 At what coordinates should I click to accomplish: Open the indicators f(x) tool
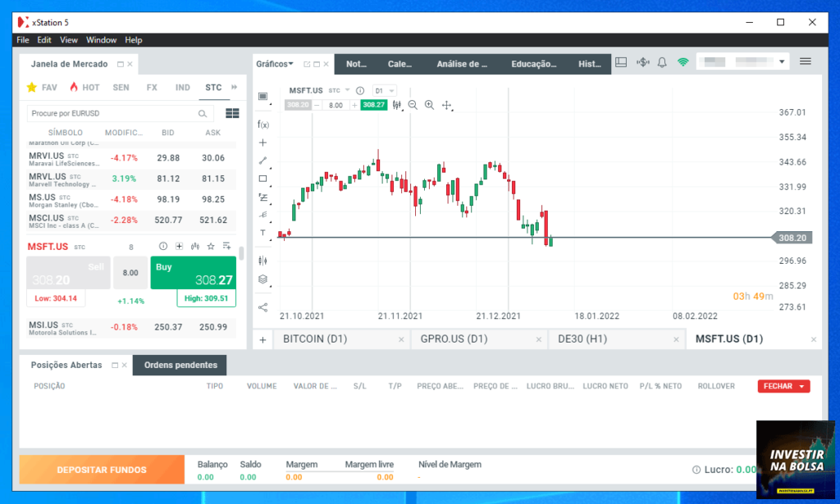coord(262,125)
